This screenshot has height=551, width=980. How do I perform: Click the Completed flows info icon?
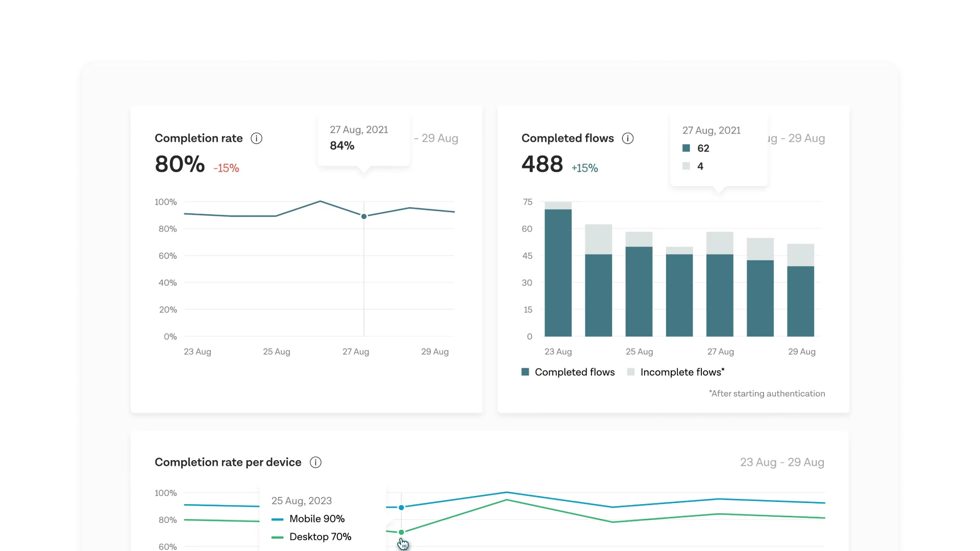[x=628, y=138]
